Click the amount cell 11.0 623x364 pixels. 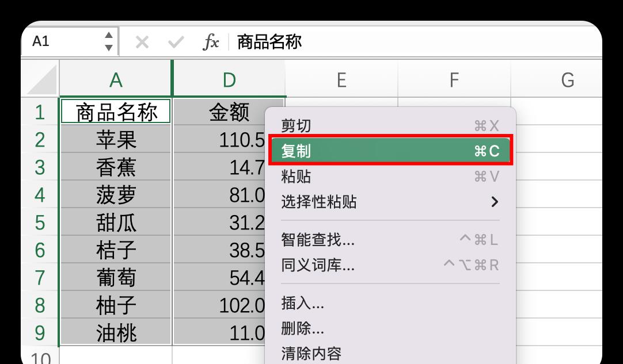click(x=219, y=332)
